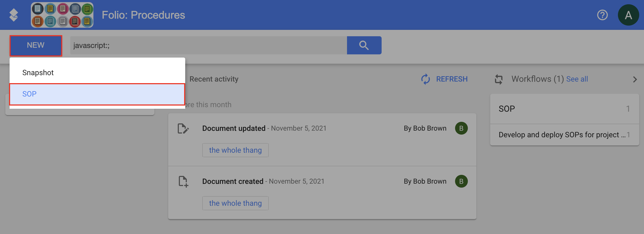Click the stacked layers app logo icon
This screenshot has width=644, height=234.
[x=14, y=15]
